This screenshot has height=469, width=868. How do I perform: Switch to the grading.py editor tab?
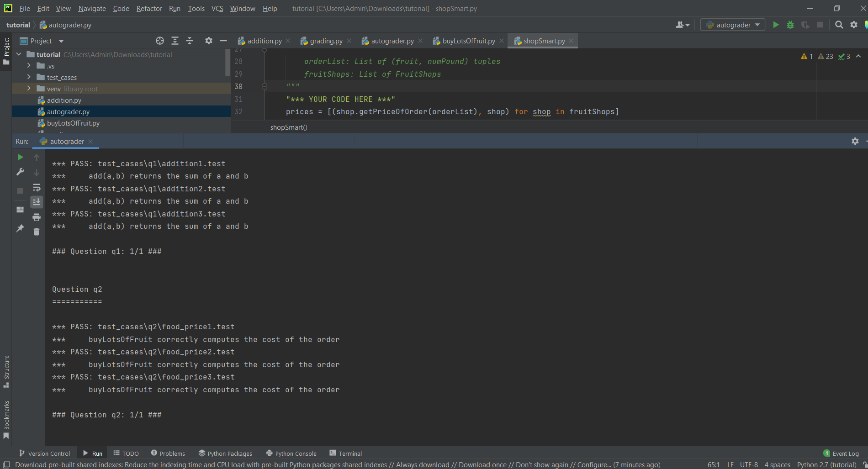pyautogui.click(x=326, y=41)
